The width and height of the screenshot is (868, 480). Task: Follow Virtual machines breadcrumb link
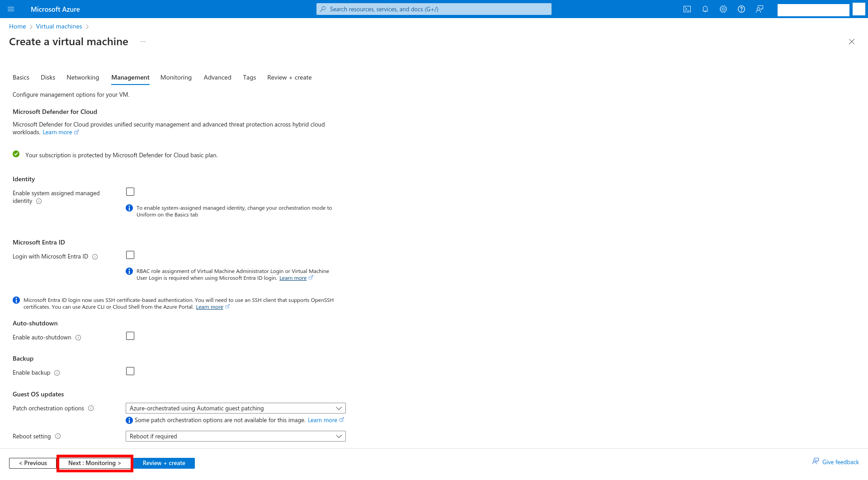click(x=59, y=26)
